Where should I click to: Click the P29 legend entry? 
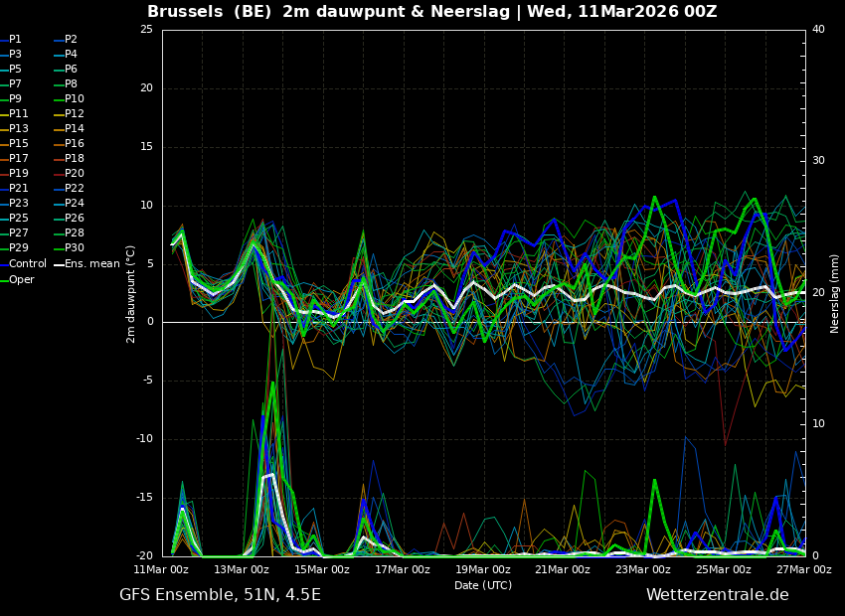point(14,247)
